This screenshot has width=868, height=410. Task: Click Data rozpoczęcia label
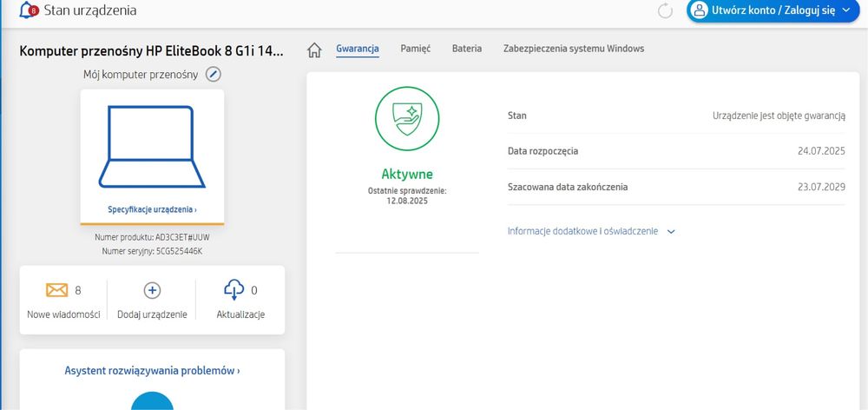pyautogui.click(x=543, y=150)
